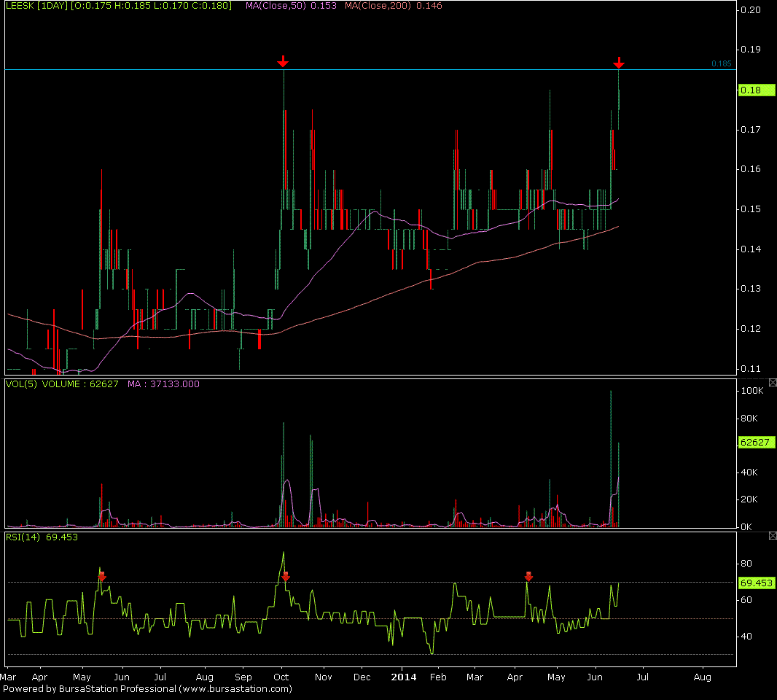Click the VOL(5) VOLUME : 62627 label

tap(62, 384)
